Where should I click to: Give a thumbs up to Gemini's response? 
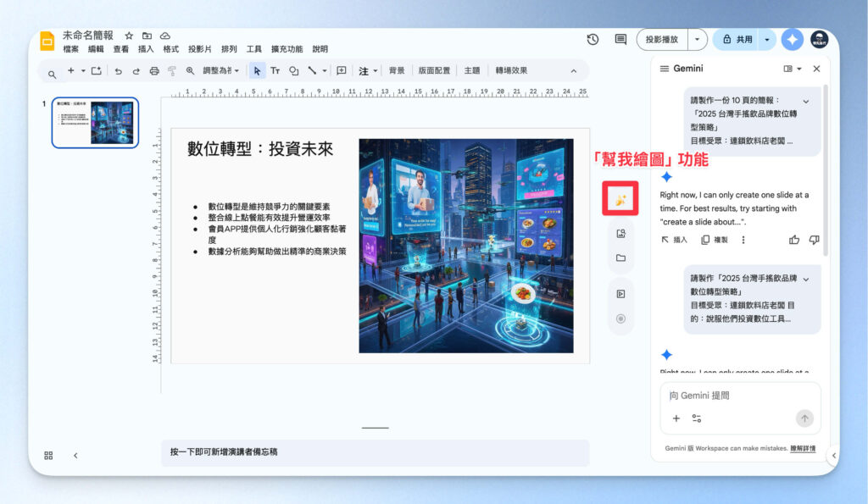coord(794,241)
